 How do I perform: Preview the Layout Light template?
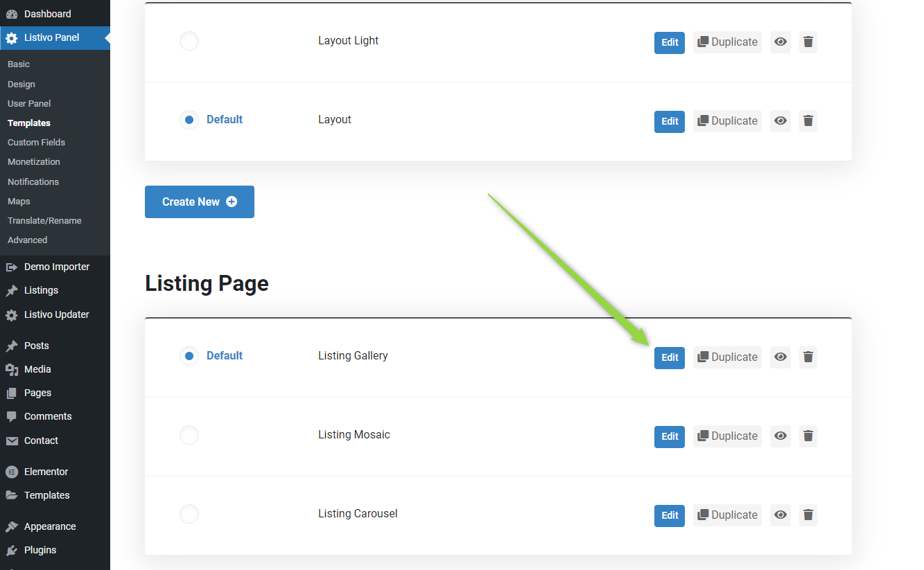[x=781, y=42]
